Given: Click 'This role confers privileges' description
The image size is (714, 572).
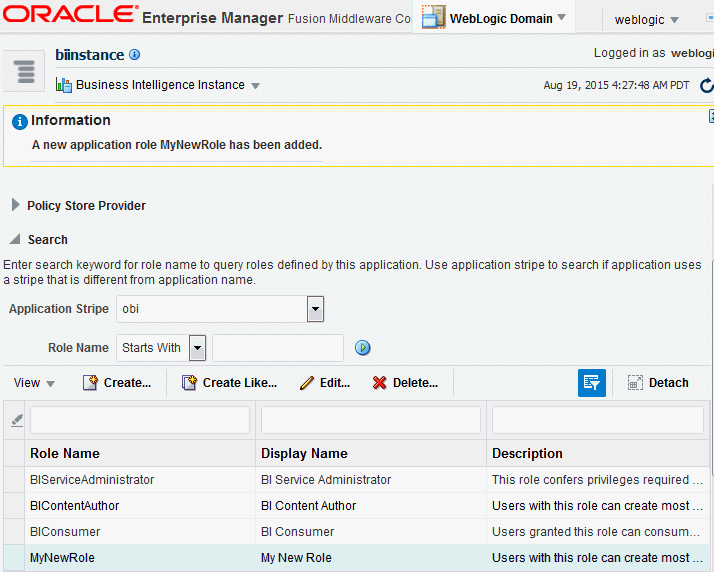Looking at the screenshot, I should point(597,480).
